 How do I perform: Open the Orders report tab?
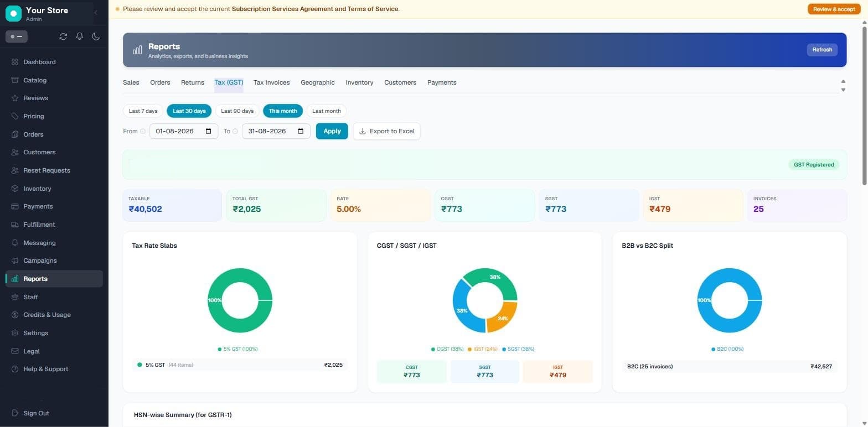click(160, 82)
